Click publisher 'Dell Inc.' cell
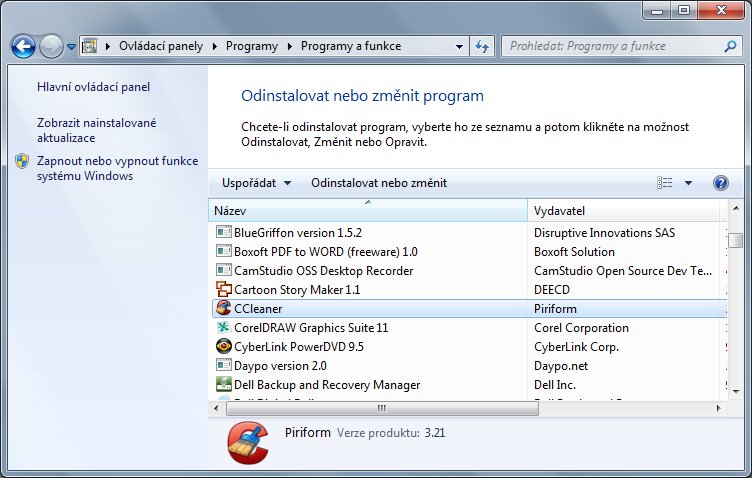752x478 pixels. 555,385
